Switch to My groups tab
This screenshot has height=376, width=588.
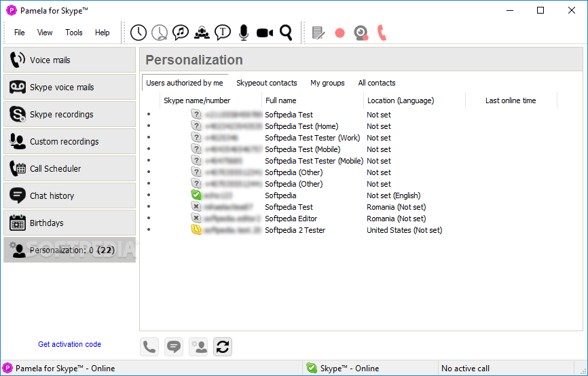click(x=327, y=83)
